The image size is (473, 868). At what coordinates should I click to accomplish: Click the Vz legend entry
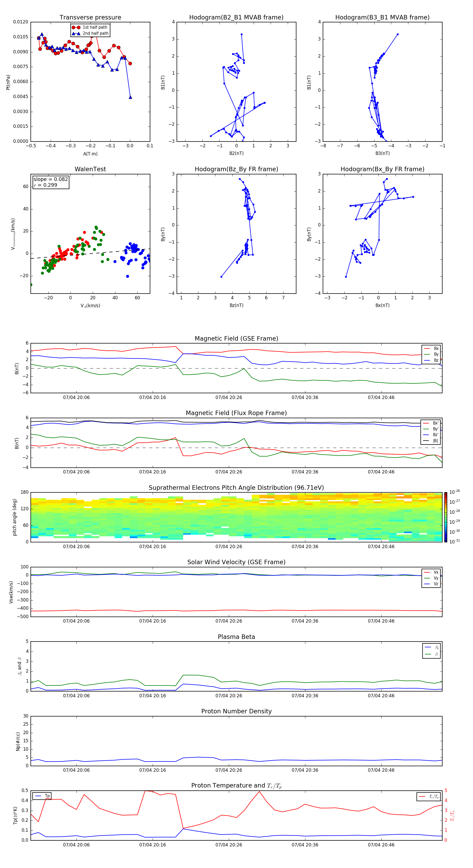[x=431, y=584]
